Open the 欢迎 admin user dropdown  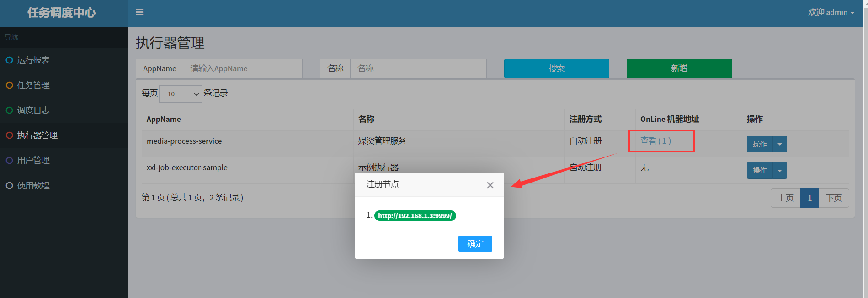[x=831, y=12]
